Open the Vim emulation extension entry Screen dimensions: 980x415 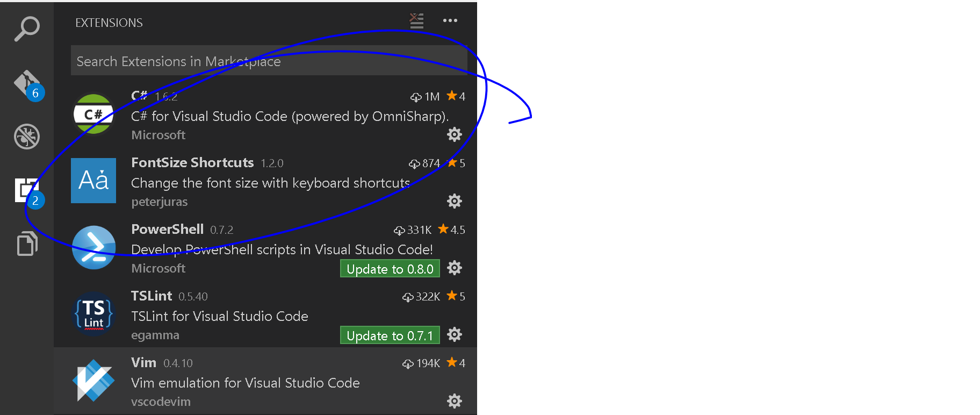[245, 383]
